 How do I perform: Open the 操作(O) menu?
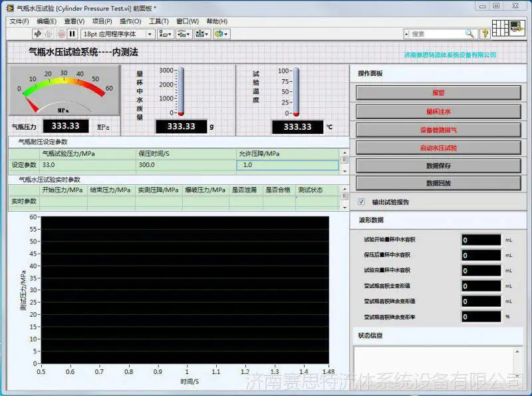(x=130, y=21)
